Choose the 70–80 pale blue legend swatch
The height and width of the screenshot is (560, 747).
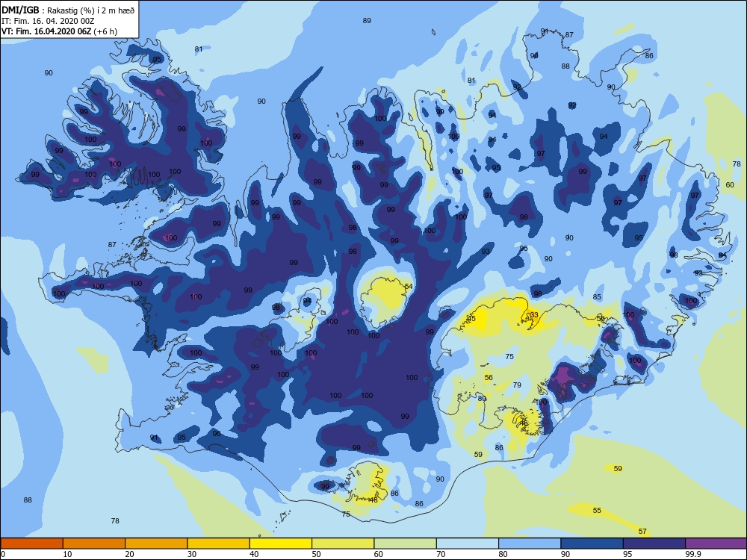(468, 544)
